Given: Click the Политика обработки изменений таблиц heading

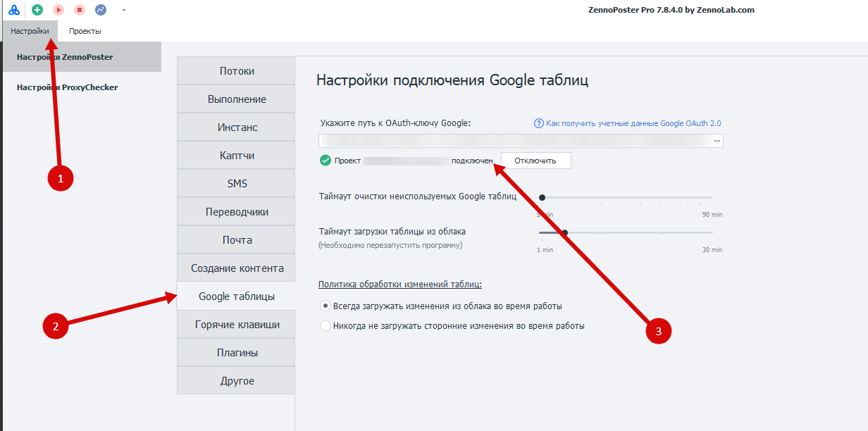Looking at the screenshot, I should pyautogui.click(x=402, y=285).
